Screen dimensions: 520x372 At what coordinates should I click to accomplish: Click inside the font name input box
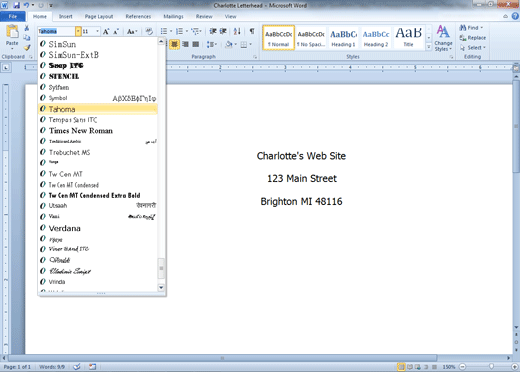57,31
